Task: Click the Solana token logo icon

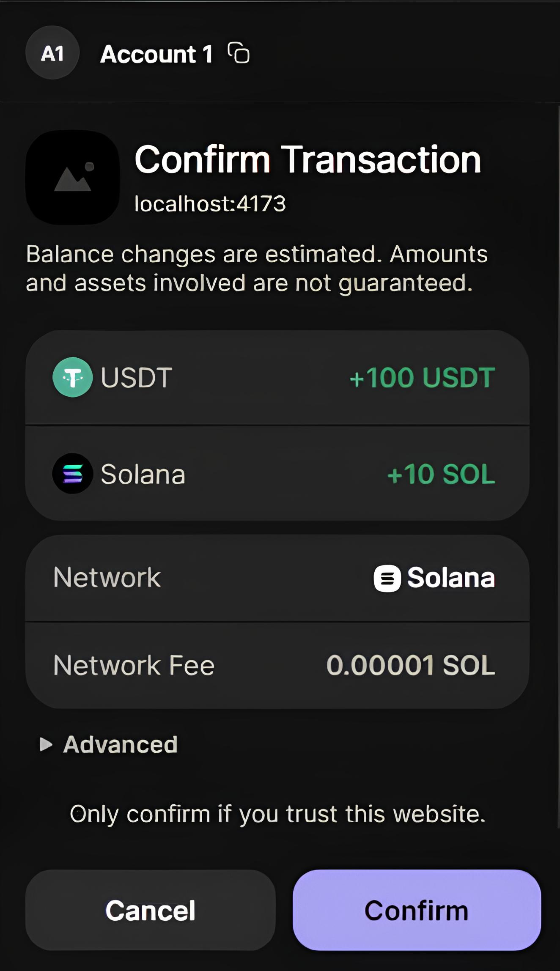Action: pos(73,474)
